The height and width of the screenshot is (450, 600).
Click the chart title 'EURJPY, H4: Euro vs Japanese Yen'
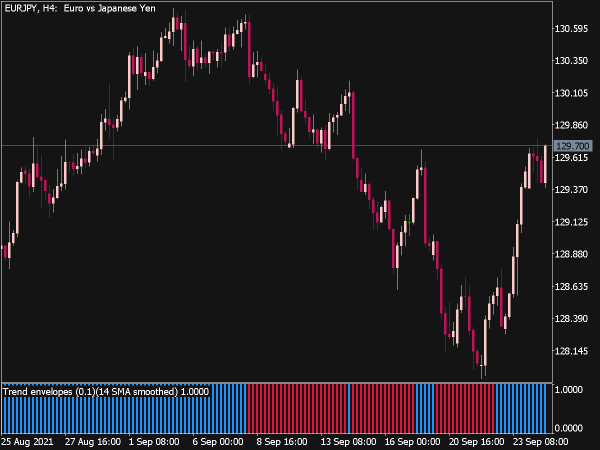[80, 8]
